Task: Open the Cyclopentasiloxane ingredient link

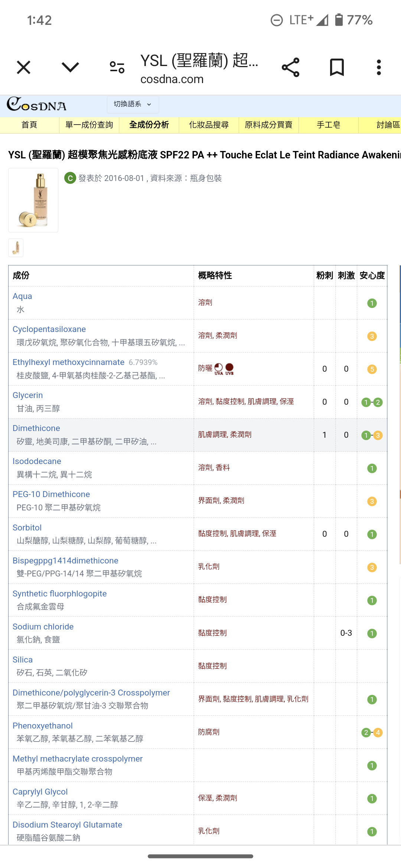Action: click(x=49, y=329)
